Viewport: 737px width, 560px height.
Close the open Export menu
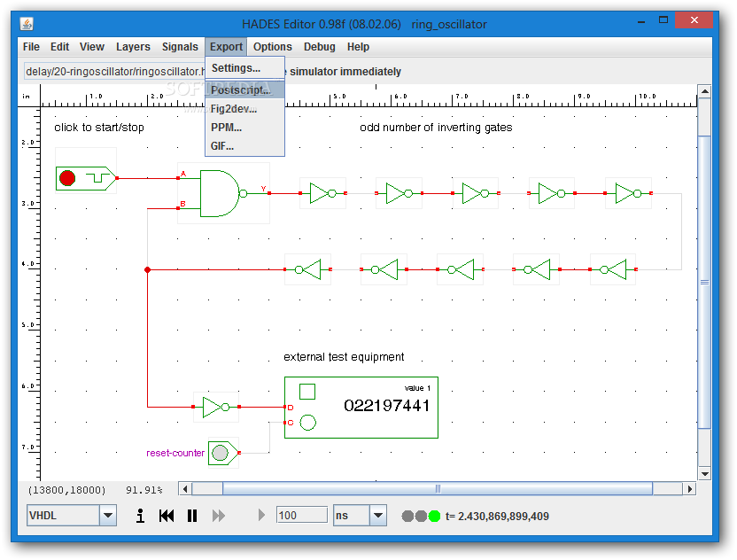coord(226,47)
